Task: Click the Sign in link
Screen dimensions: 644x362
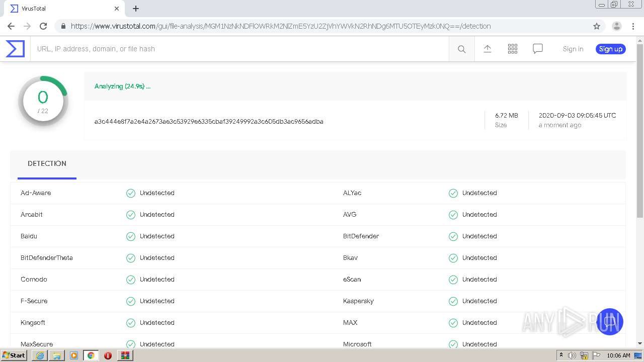Action: [x=573, y=49]
